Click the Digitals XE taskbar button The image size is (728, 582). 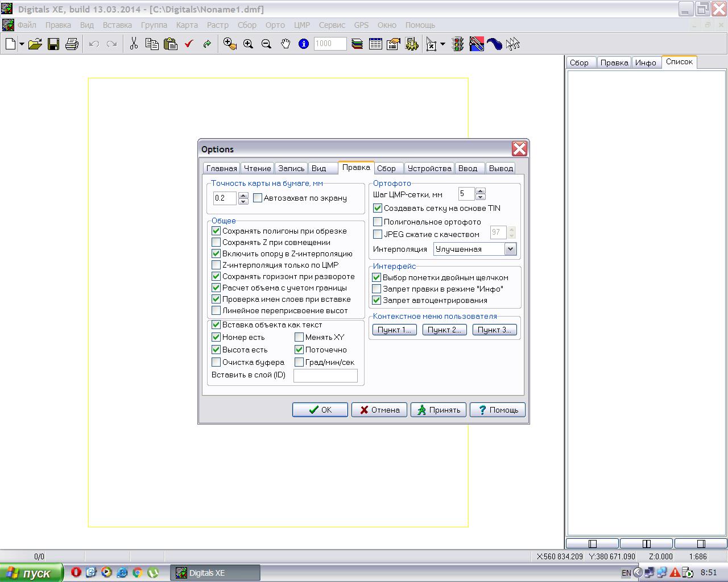(215, 573)
